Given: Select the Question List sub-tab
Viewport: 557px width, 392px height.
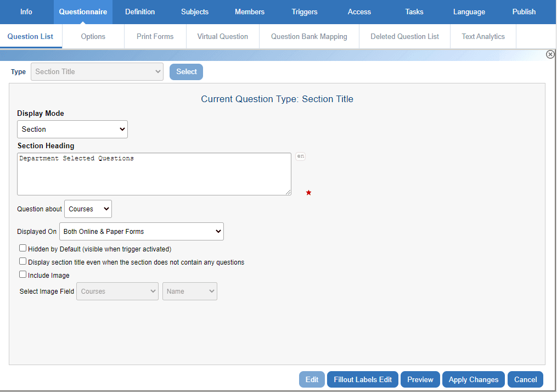Looking at the screenshot, I should point(31,36).
